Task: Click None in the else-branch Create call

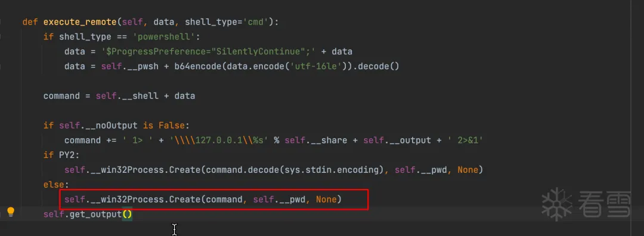Action: (326, 200)
